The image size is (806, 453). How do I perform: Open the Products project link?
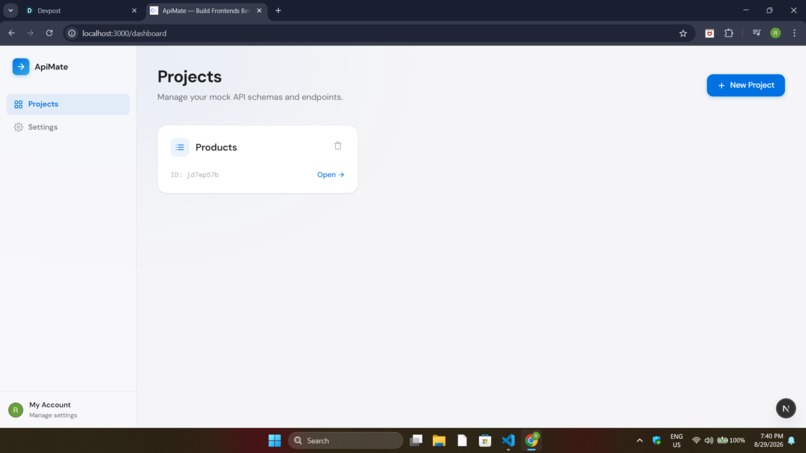[331, 175]
